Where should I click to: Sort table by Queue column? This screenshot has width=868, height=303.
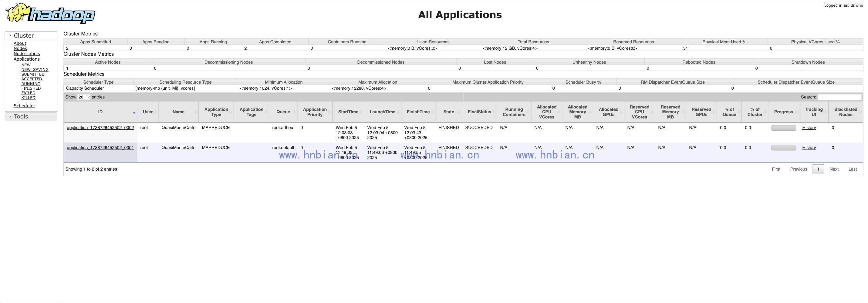[283, 112]
